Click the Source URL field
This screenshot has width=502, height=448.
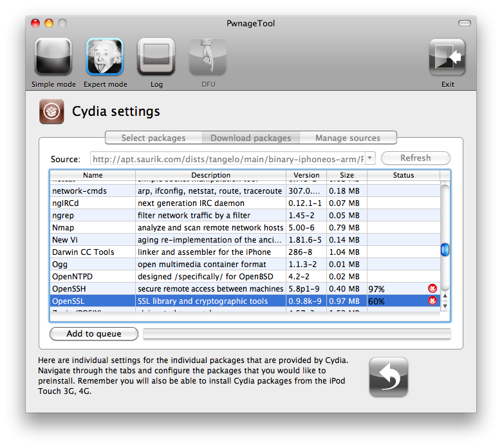click(232, 159)
